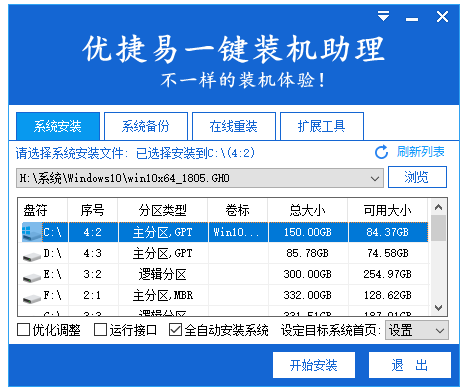This screenshot has width=466, height=388.
Task: Click the 主分区,MBR cell
Action: [163, 295]
